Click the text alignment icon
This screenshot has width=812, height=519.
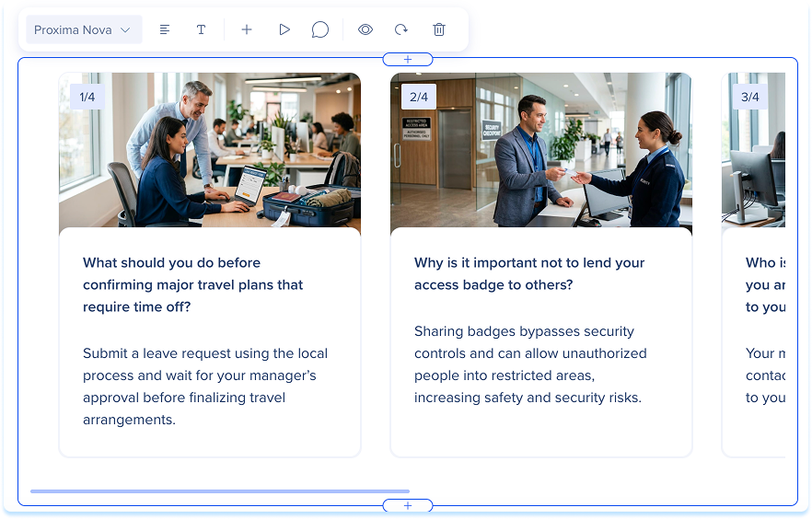pos(165,30)
